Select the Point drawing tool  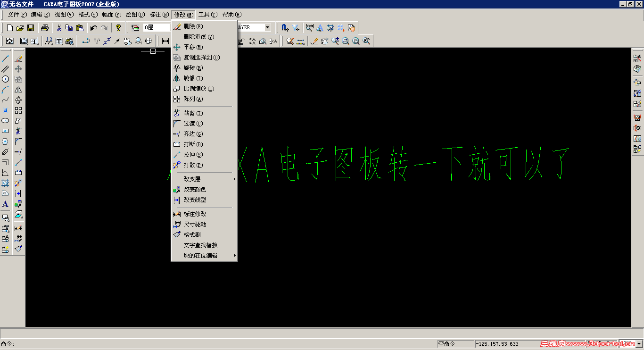click(x=6, y=110)
